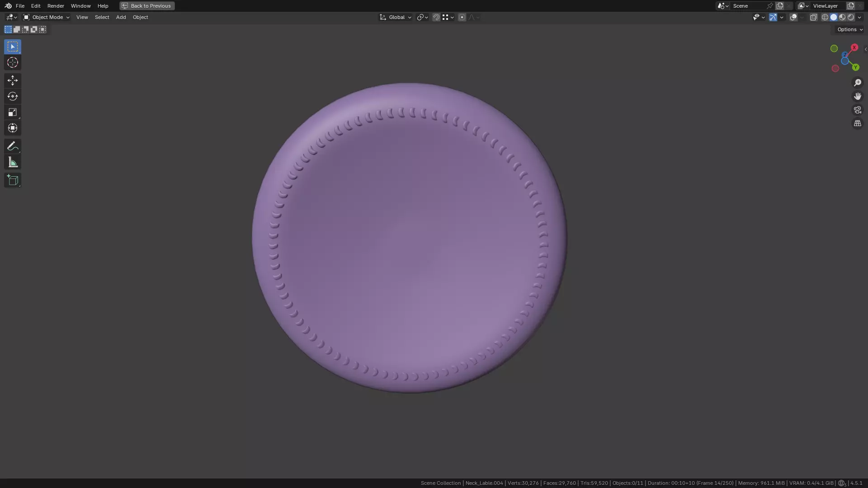Open the Object Mode dropdown

[47, 17]
